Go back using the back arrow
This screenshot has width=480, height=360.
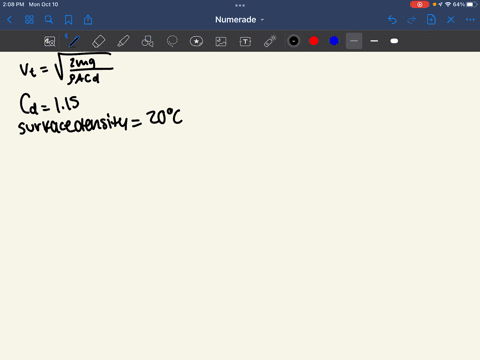point(9,20)
